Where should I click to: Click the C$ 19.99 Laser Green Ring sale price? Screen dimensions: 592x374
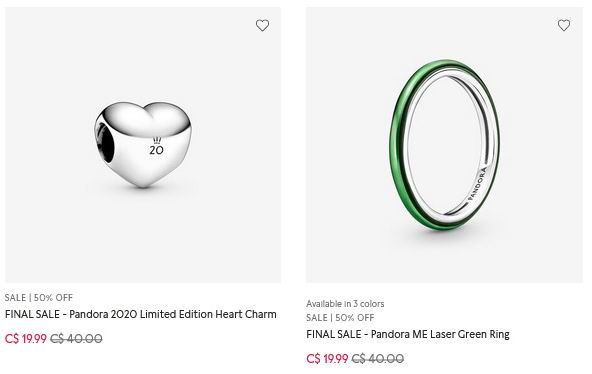tap(327, 359)
